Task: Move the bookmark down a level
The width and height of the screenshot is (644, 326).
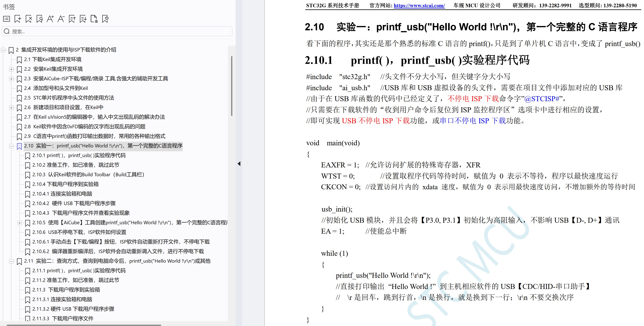Action: [83, 19]
